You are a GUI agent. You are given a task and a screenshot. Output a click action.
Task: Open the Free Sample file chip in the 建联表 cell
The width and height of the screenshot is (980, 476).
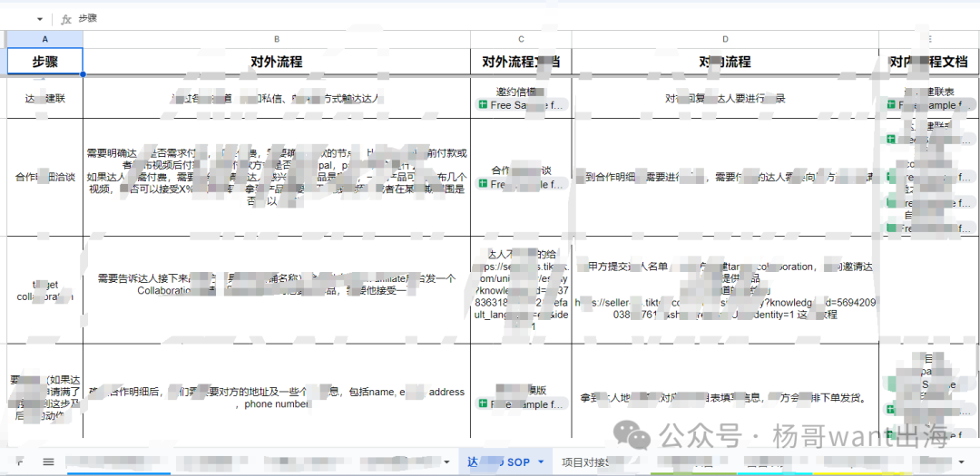(931, 105)
